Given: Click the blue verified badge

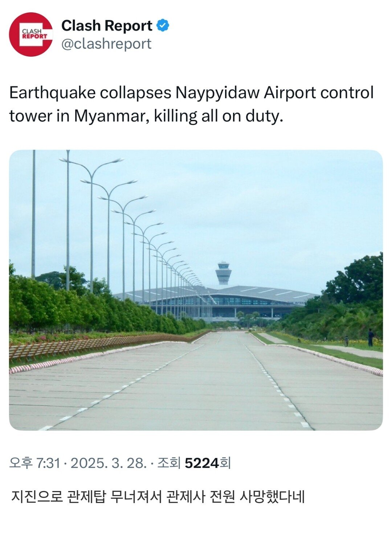Looking at the screenshot, I should pos(163,26).
